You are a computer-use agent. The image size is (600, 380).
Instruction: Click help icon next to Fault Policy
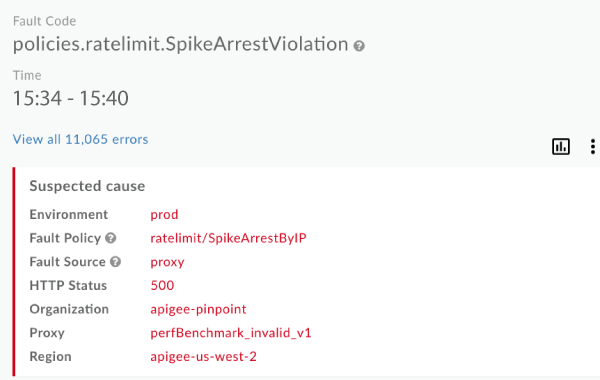[111, 238]
